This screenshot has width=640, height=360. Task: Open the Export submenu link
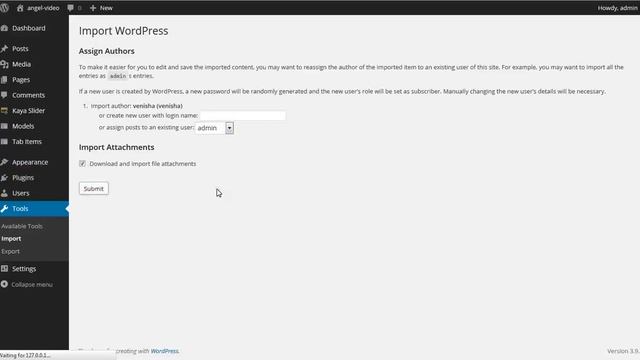(x=10, y=251)
